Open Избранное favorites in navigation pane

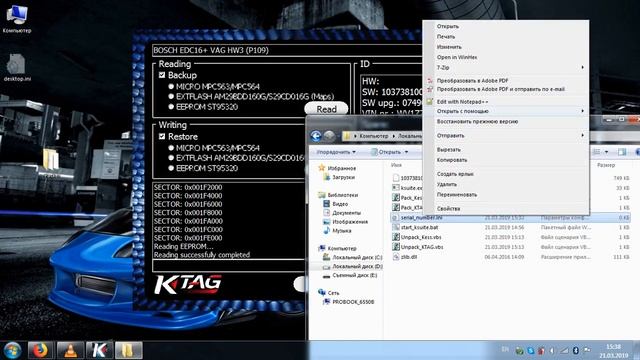tap(342, 168)
